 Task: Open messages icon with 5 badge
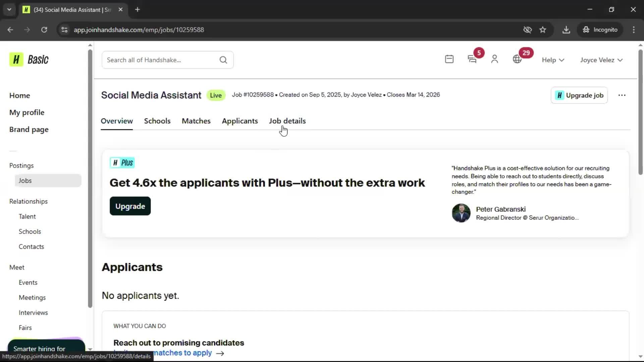(x=472, y=59)
